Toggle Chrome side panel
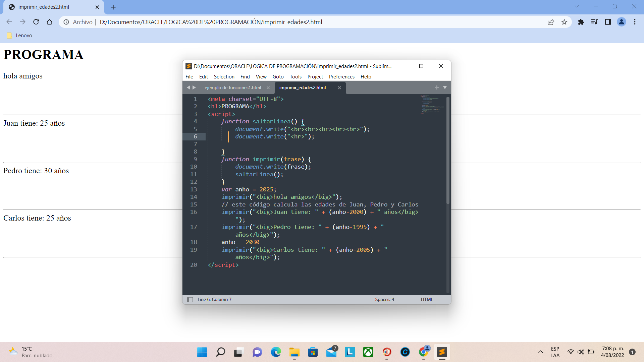This screenshot has width=644, height=362. click(x=608, y=22)
